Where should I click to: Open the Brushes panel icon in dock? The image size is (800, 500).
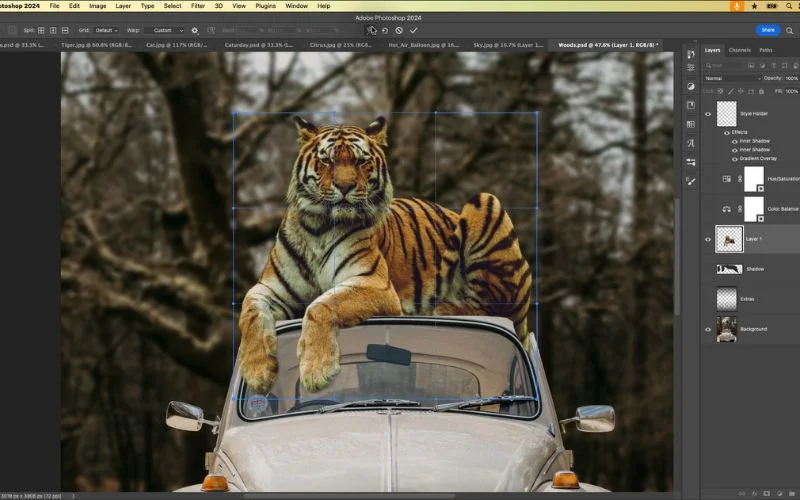coord(691,181)
